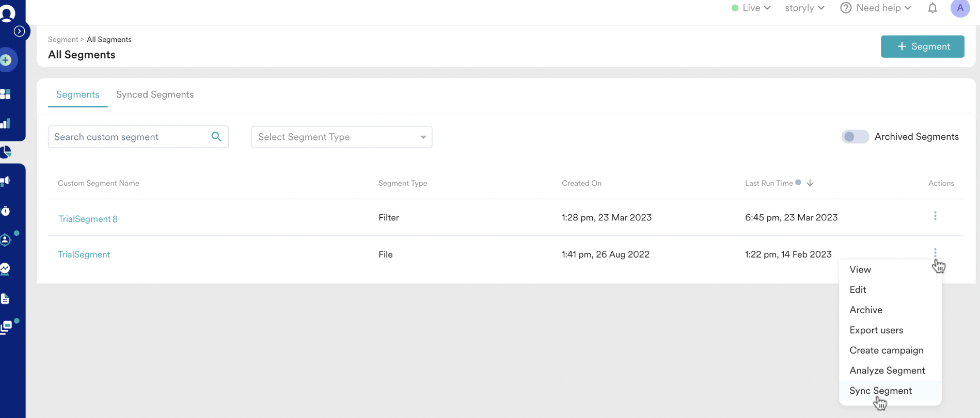Open the TrialSegment 8 link
The image size is (980, 418).
tap(88, 219)
